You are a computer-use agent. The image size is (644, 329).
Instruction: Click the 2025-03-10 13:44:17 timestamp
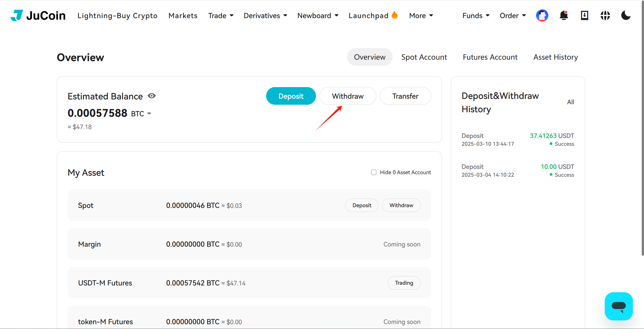tap(488, 144)
